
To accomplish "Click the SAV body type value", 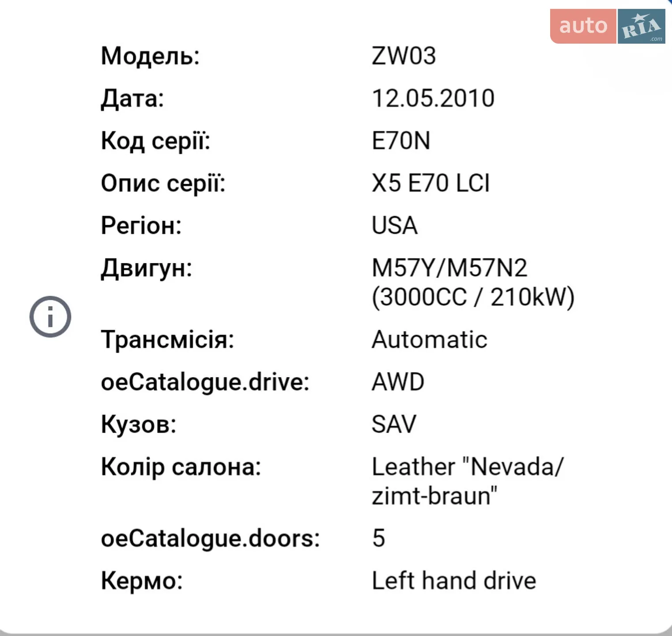I will tap(394, 424).
